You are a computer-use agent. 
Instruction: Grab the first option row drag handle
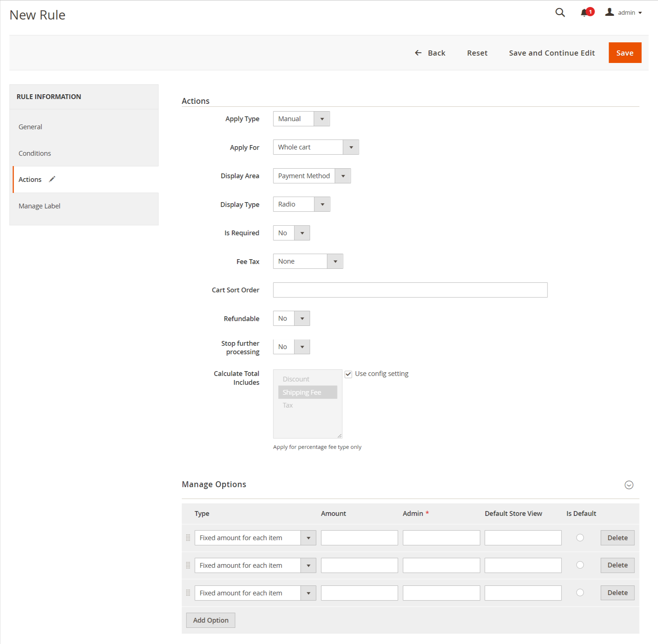[188, 538]
